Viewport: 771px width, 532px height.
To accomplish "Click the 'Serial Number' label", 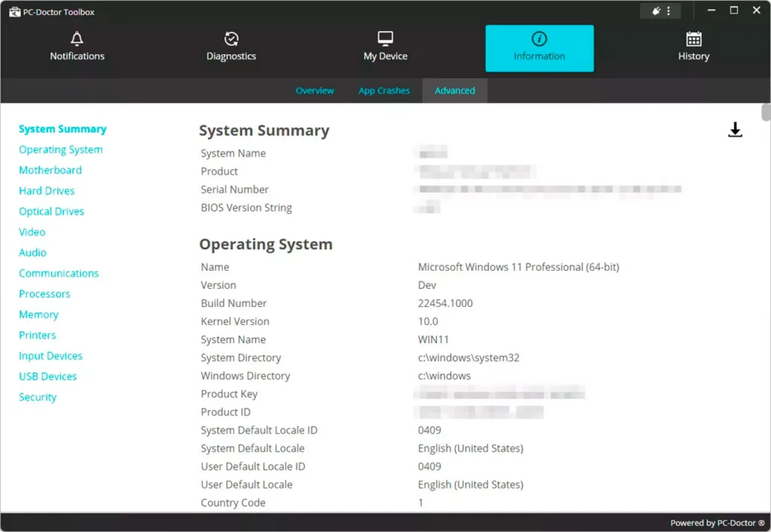I will [x=235, y=190].
